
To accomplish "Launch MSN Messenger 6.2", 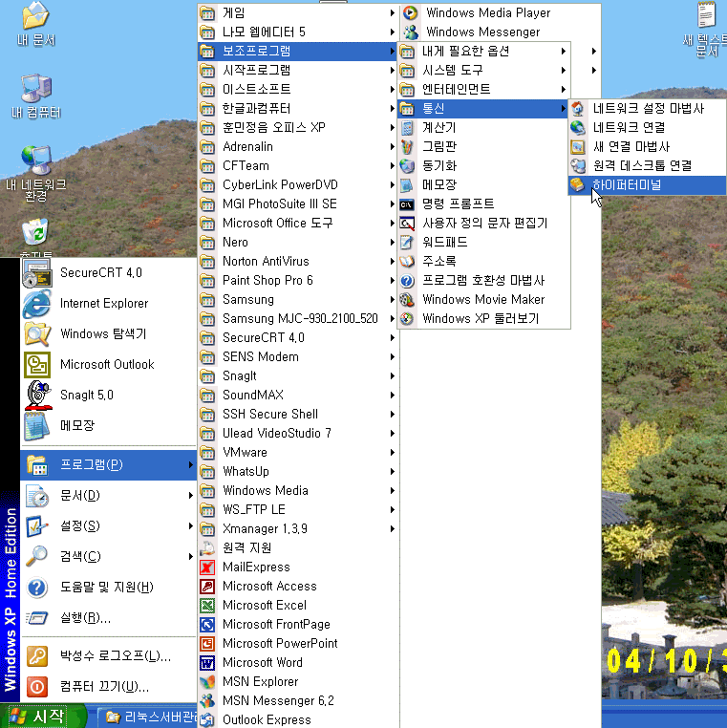I will coord(297,700).
